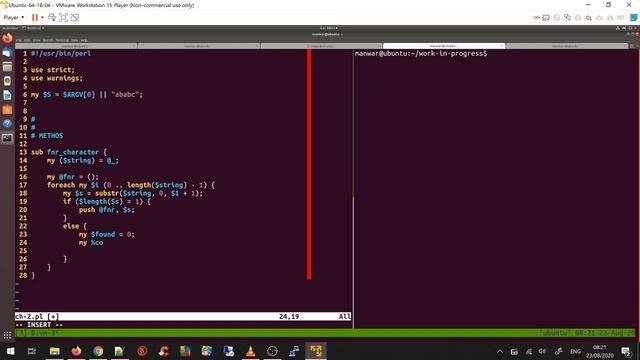Open Windows clock showing 08:21
This screenshot has width=640, height=360.
[x=600, y=351]
